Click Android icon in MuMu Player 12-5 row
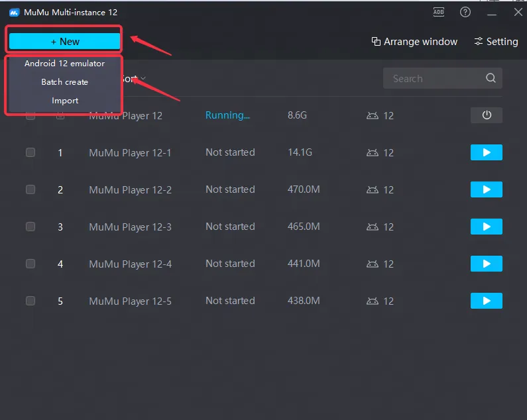 [373, 301]
